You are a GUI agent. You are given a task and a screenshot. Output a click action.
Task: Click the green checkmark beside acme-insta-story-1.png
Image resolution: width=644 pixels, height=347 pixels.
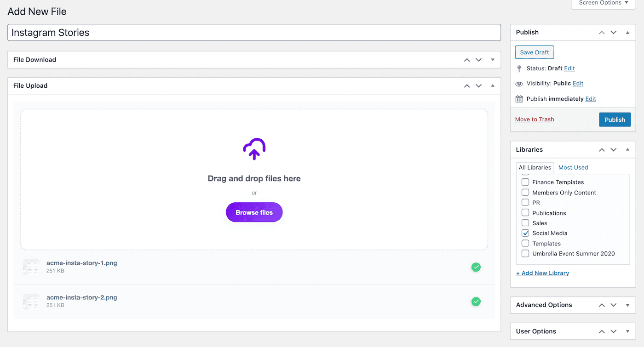pos(476,267)
